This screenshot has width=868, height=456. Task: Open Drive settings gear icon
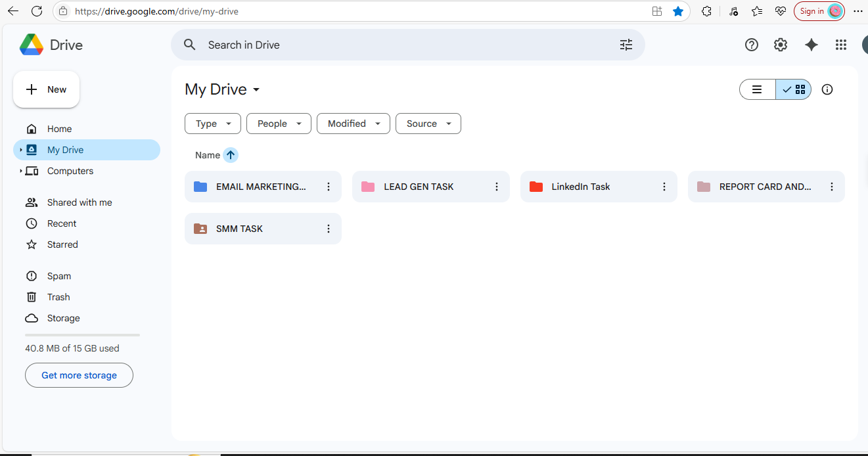point(780,45)
